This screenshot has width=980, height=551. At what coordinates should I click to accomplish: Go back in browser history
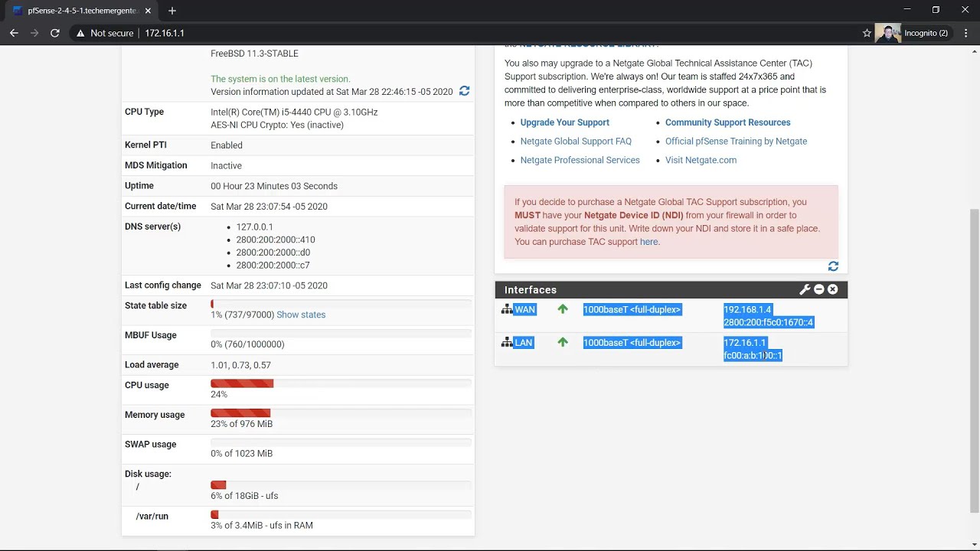[x=14, y=33]
